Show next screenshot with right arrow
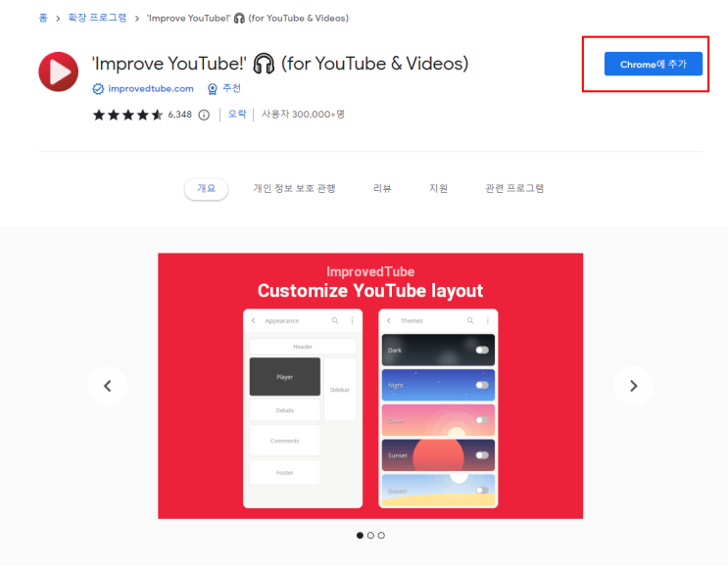Screen dimensions: 728x570 click(x=633, y=386)
